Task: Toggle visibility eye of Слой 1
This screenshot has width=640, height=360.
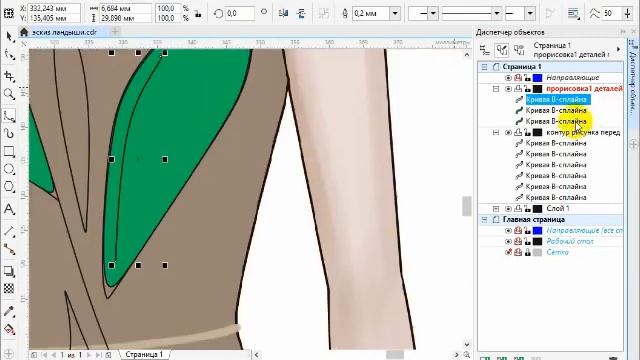Action: pos(508,209)
